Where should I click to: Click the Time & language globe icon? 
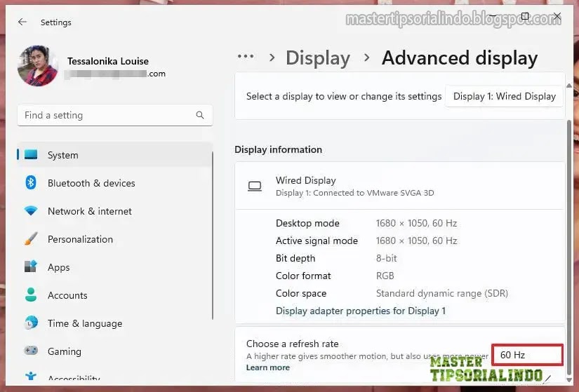(31, 323)
